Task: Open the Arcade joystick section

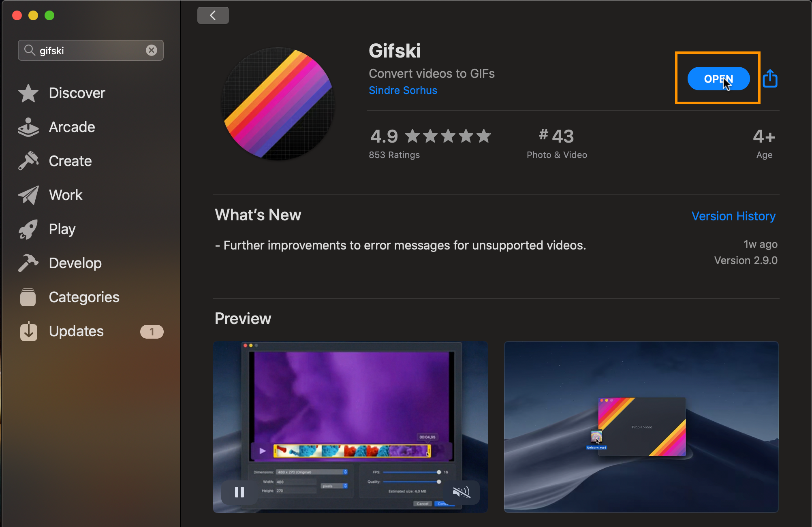Action: [x=28, y=127]
